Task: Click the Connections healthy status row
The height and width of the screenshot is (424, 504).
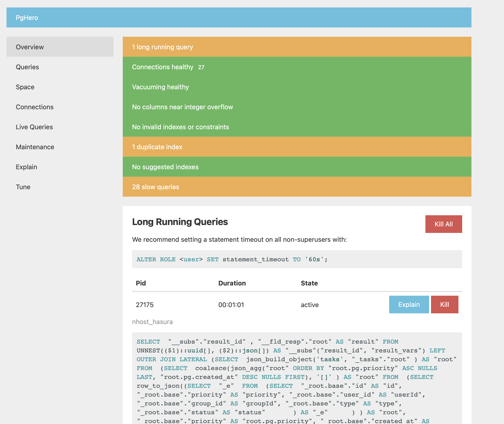Action: tap(163, 67)
